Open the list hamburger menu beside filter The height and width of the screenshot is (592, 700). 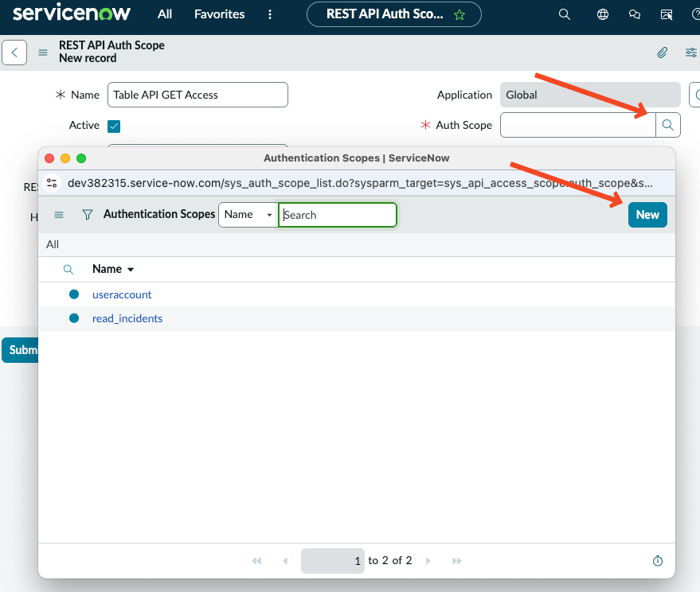[59, 215]
